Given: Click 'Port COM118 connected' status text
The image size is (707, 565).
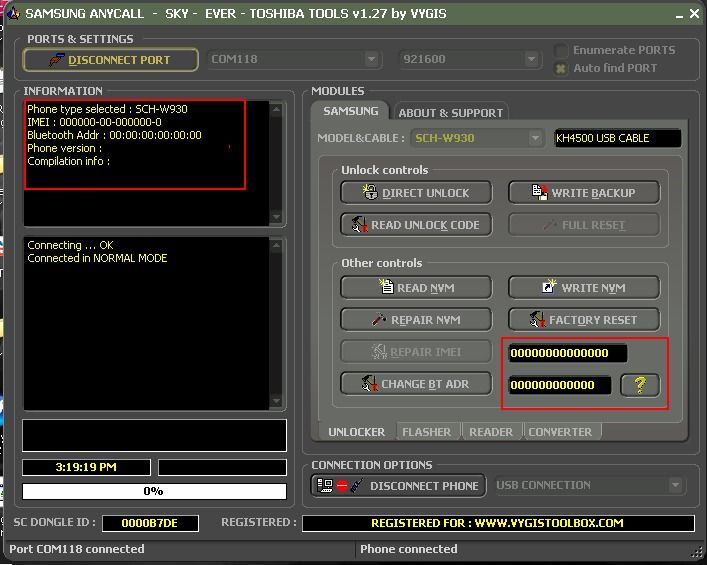Looking at the screenshot, I should pyautogui.click(x=77, y=549).
